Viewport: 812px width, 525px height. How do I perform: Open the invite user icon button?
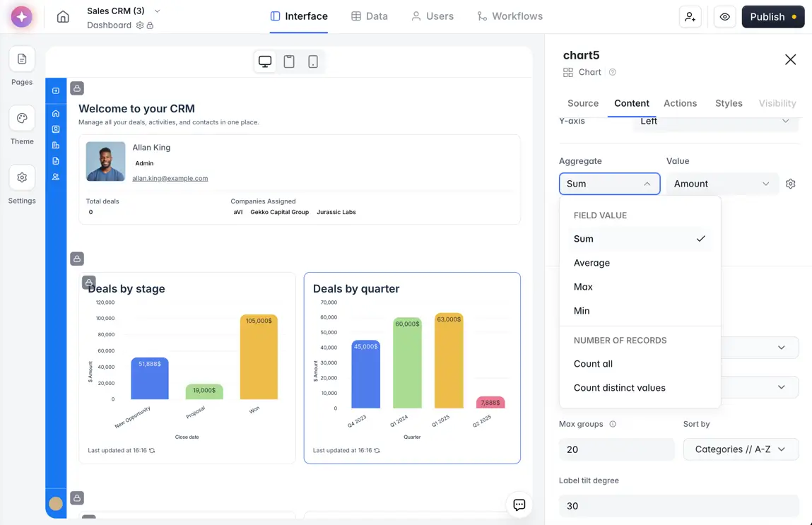tap(690, 16)
